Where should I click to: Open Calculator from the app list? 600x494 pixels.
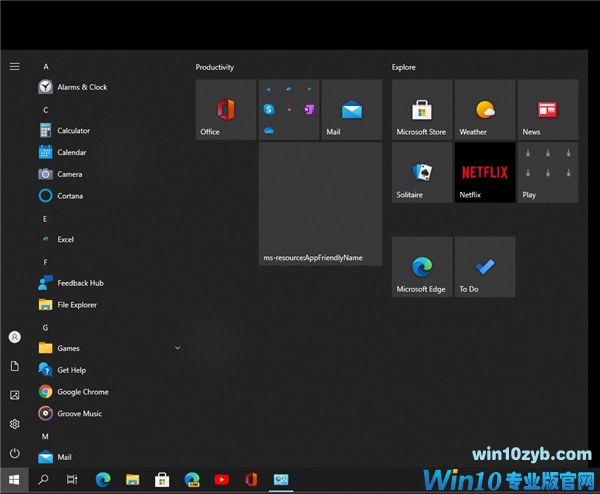tap(73, 131)
